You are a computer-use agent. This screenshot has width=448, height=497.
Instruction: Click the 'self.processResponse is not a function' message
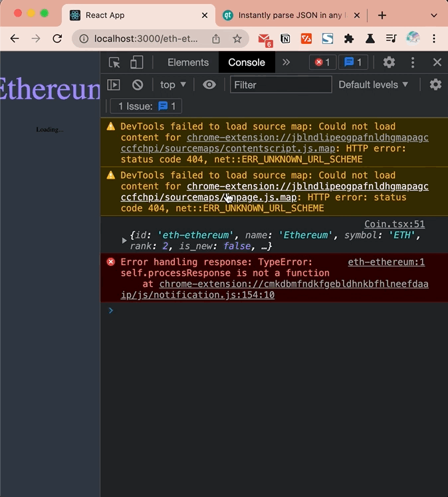click(x=225, y=273)
